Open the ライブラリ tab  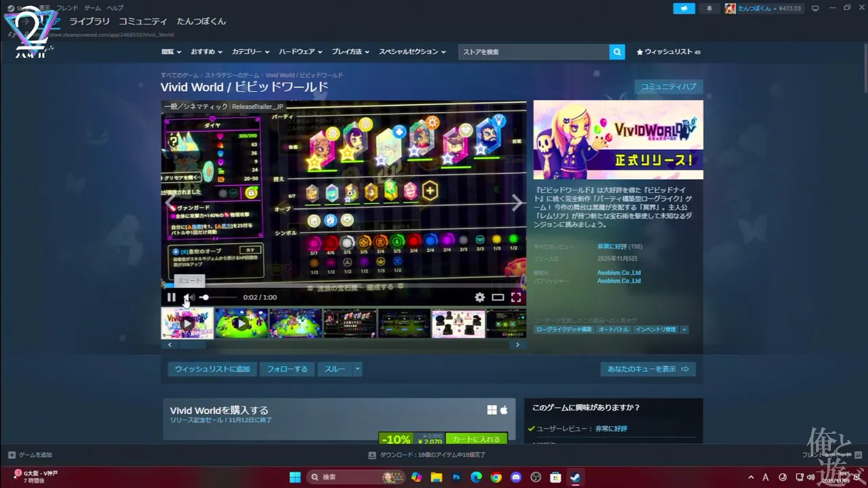[x=90, y=21]
